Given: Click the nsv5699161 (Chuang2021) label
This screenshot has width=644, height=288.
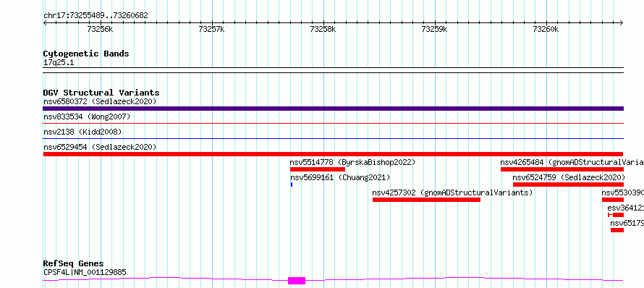Looking at the screenshot, I should [x=340, y=177].
